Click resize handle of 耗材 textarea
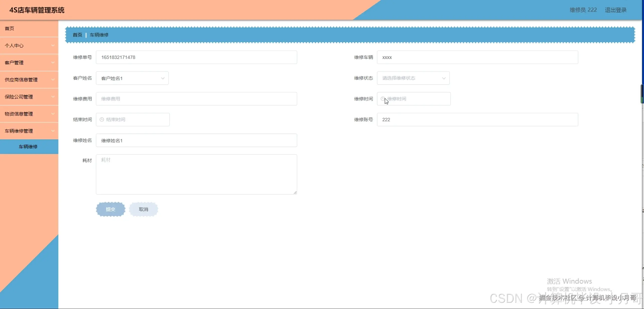This screenshot has width=644, height=309. coord(295,192)
